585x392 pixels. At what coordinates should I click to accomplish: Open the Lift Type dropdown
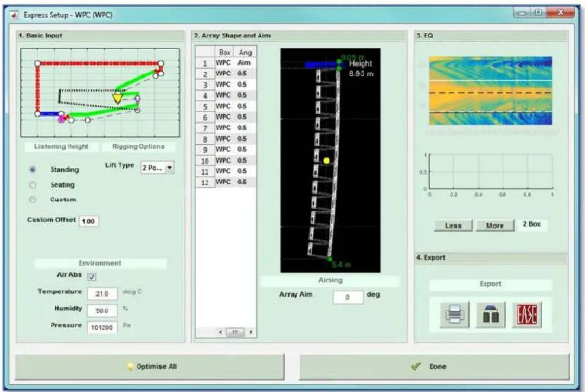(157, 168)
